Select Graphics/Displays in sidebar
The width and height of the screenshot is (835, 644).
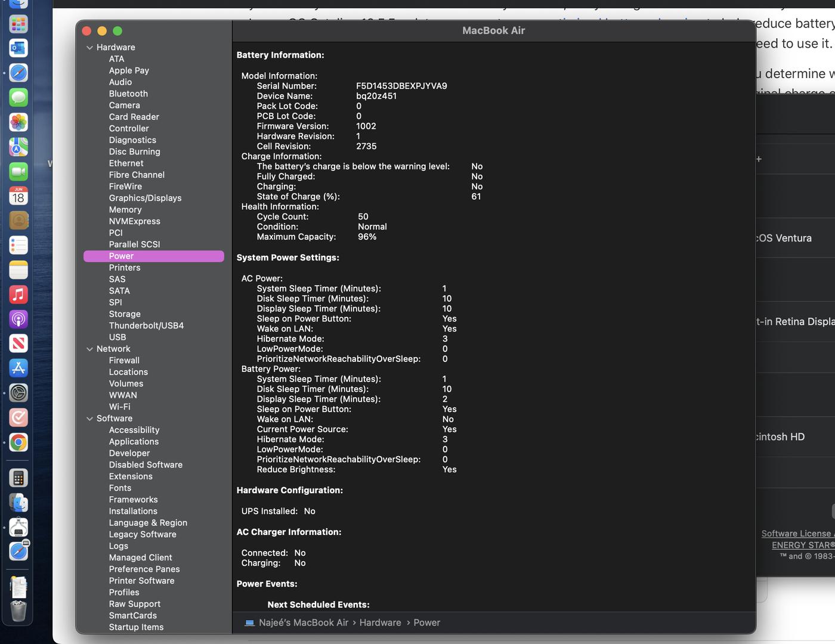coord(145,198)
